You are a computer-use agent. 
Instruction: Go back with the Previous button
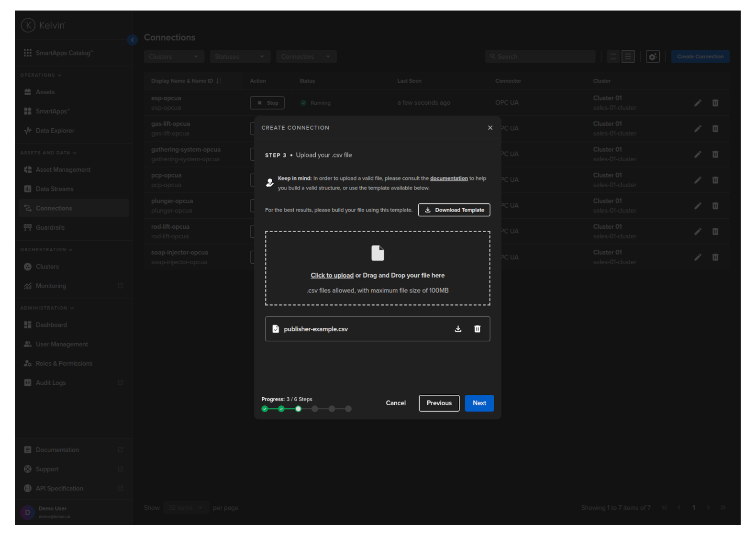point(439,403)
